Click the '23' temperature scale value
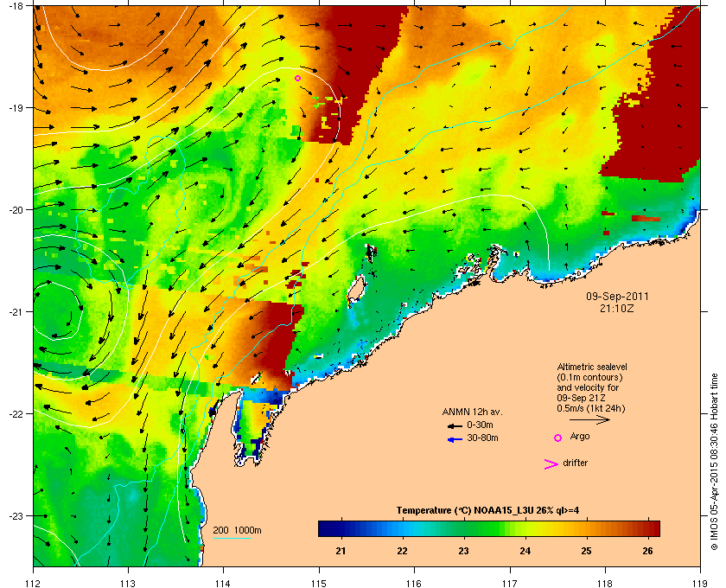This screenshot has width=726, height=588. pyautogui.click(x=463, y=551)
